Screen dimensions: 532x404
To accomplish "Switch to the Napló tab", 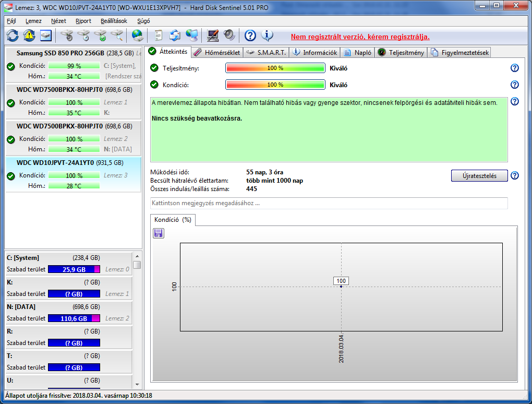I will pos(358,53).
